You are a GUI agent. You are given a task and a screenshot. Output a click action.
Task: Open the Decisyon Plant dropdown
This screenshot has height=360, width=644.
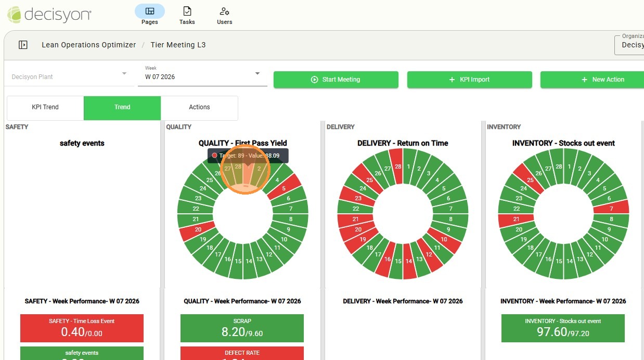(x=69, y=76)
